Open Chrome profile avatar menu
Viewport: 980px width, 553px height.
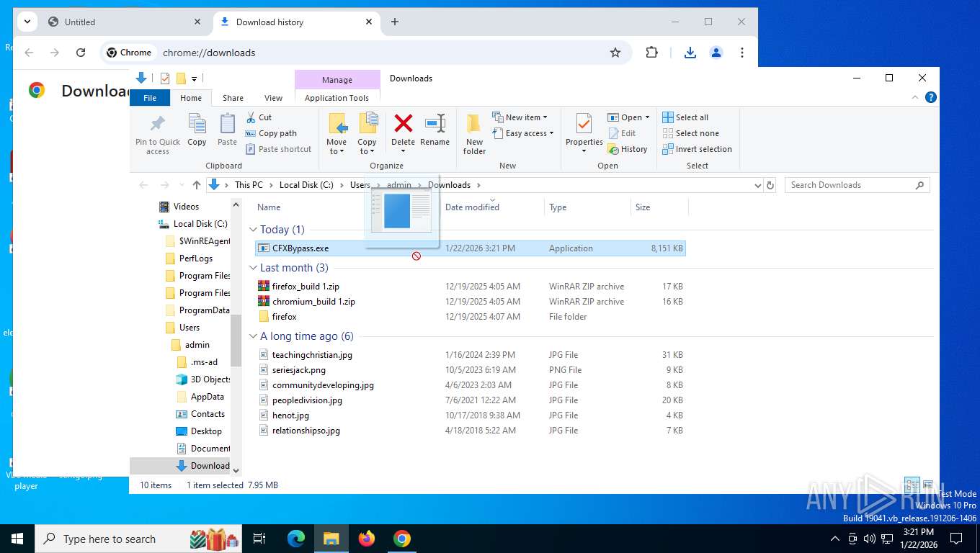(716, 53)
